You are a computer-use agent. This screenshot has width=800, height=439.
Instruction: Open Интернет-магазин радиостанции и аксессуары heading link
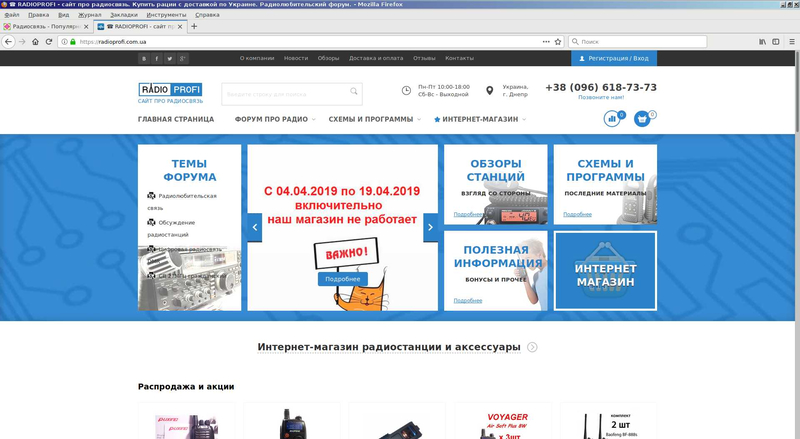tap(389, 347)
